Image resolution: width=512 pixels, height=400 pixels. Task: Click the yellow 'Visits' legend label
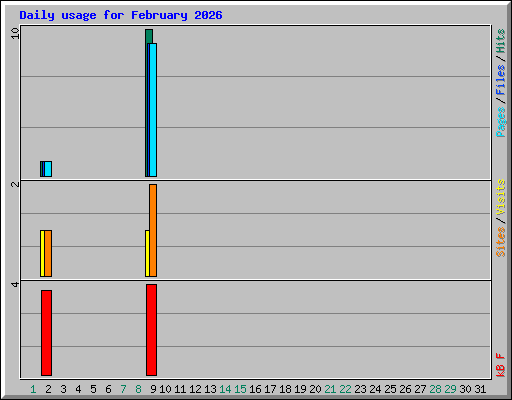click(x=501, y=197)
